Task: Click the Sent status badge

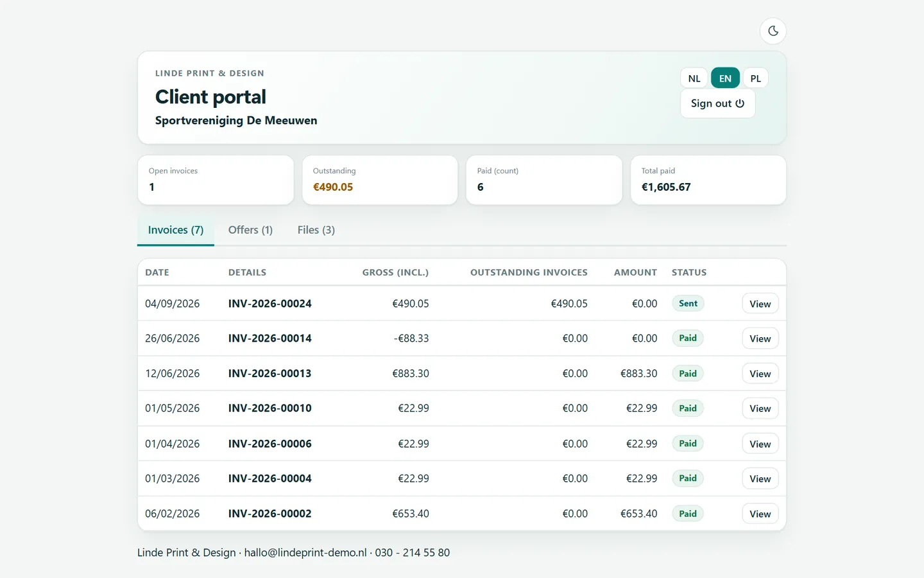Action: [688, 304]
